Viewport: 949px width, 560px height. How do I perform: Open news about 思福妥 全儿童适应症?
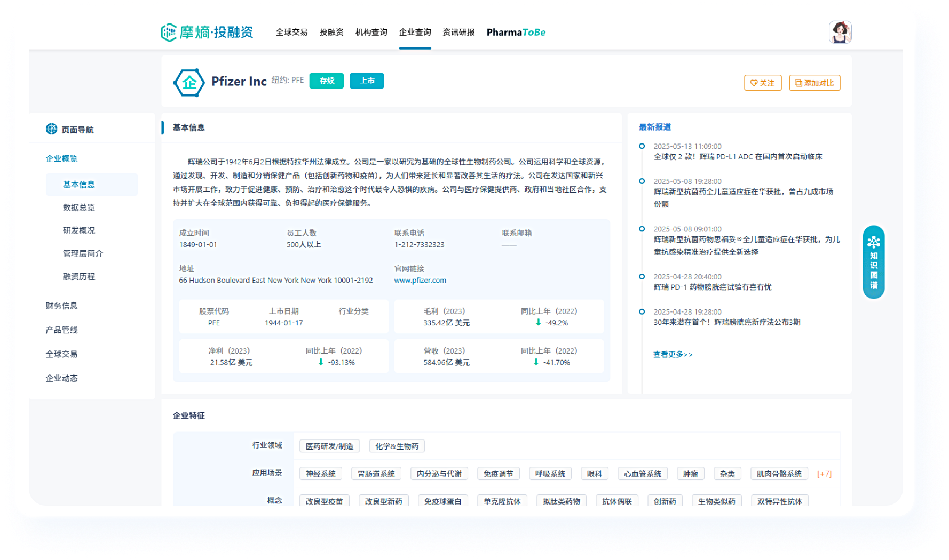point(746,245)
